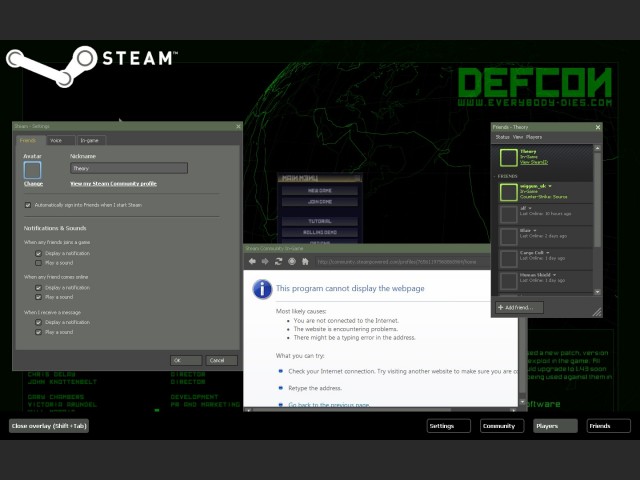This screenshot has height=480, width=640.
Task: Click the friends list scroll up arrow
Action: (x=597, y=148)
